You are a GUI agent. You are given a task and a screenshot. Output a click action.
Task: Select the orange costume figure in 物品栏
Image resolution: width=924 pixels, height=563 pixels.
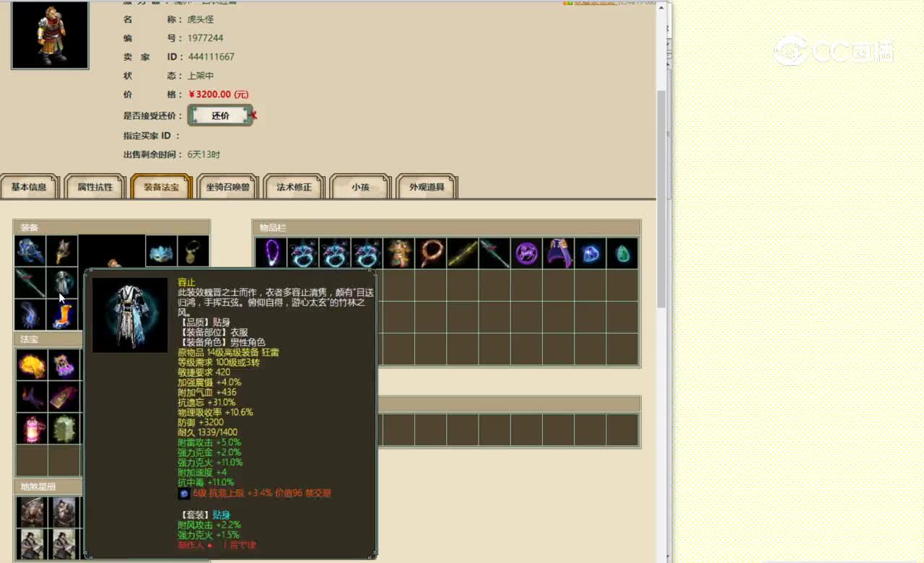coord(398,253)
